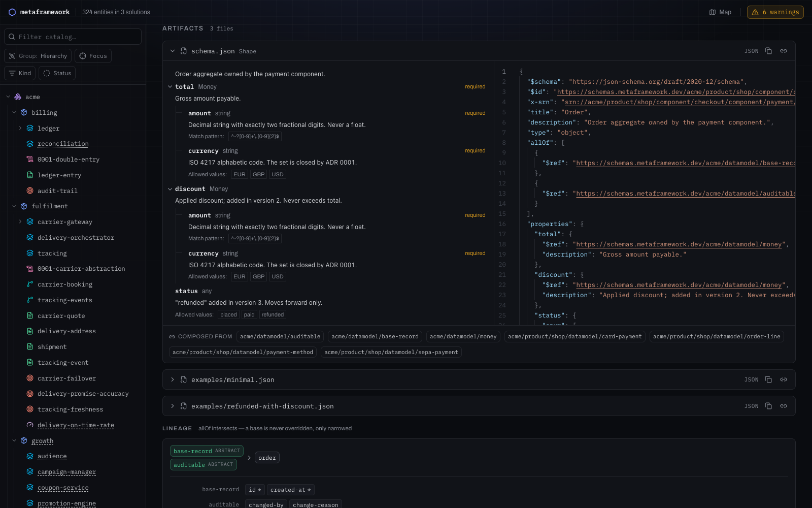
Task: Copy link to refunded-with-discount.json
Action: click(x=784, y=406)
